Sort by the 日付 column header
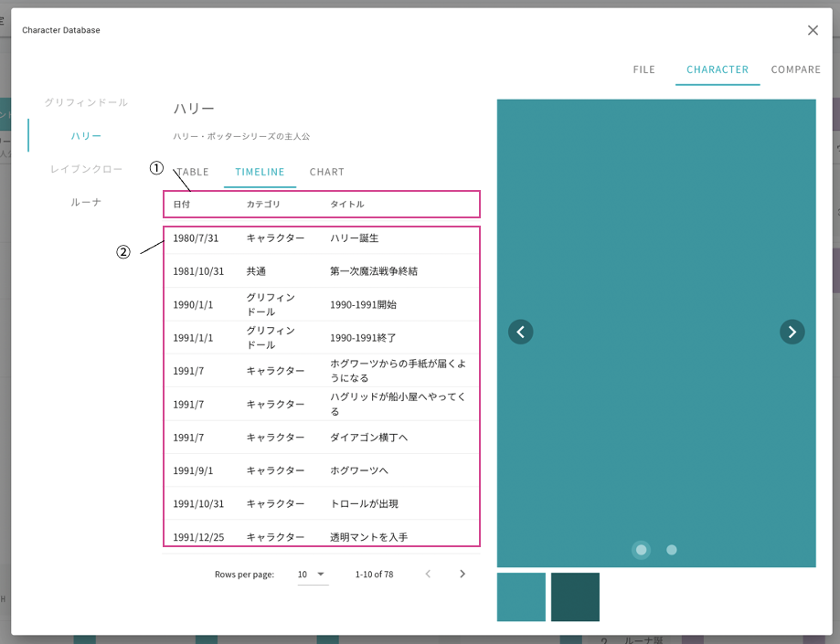Screen dimensions: 840x644 pyautogui.click(x=182, y=204)
